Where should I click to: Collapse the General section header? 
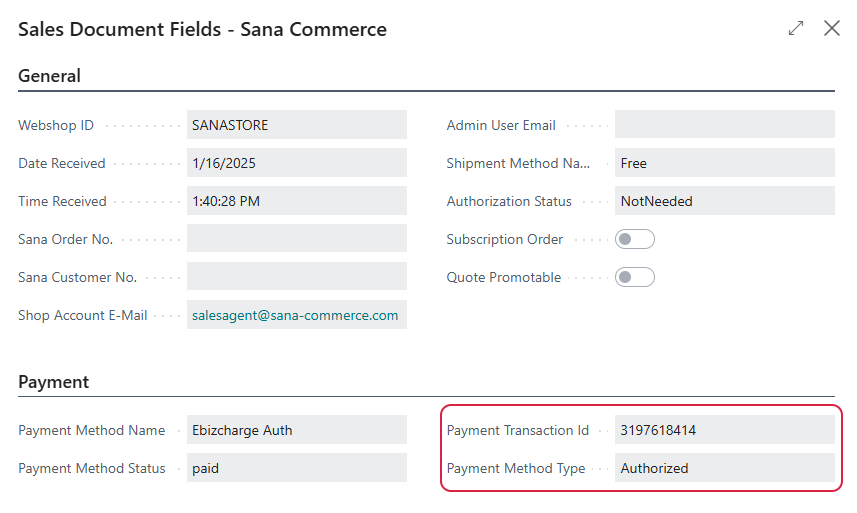(x=49, y=76)
